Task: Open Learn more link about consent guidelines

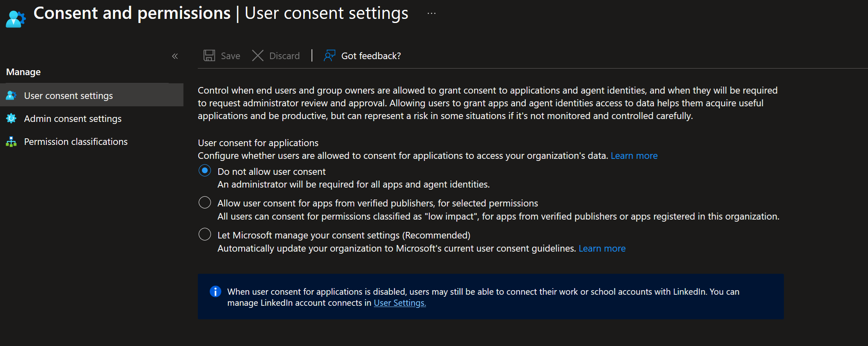Action: [602, 249]
